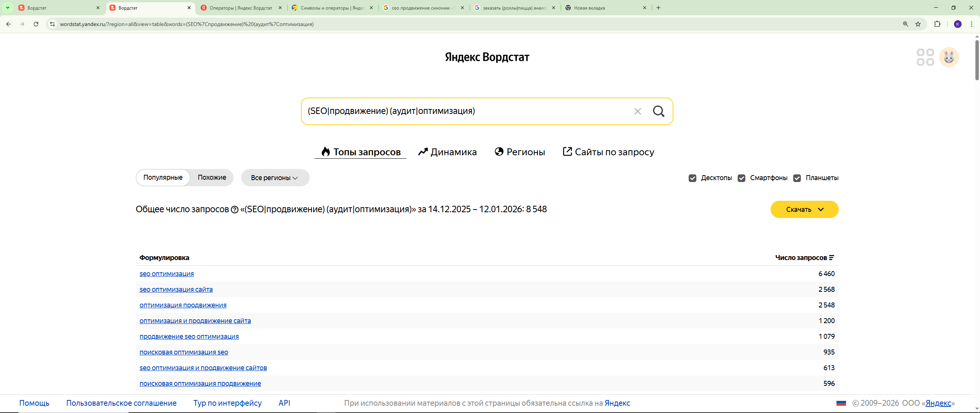Click the magnifier search icon in query field
The image size is (980, 413).
658,111
